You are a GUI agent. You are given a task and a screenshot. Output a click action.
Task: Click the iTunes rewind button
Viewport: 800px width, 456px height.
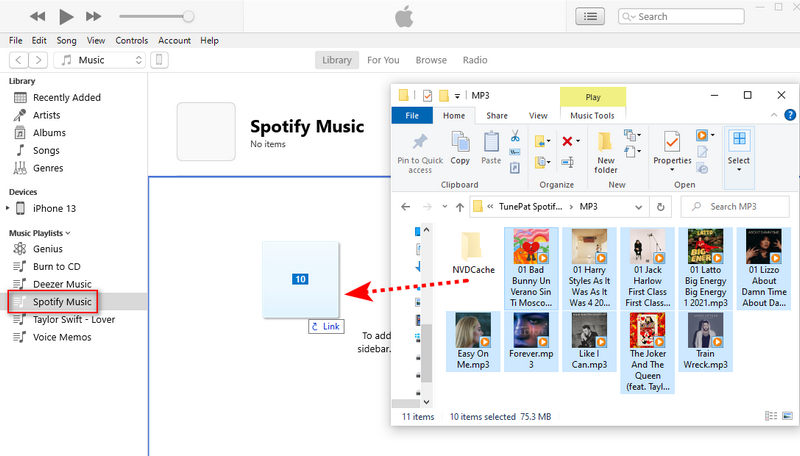(x=37, y=16)
